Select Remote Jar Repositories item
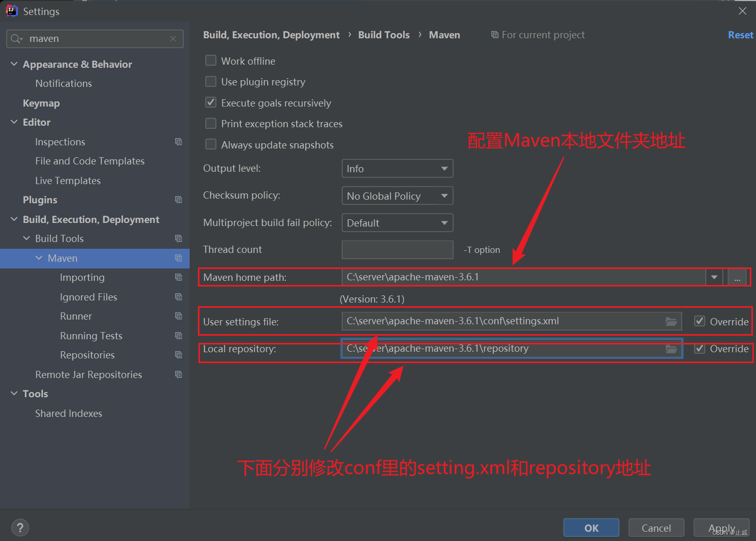 [88, 374]
